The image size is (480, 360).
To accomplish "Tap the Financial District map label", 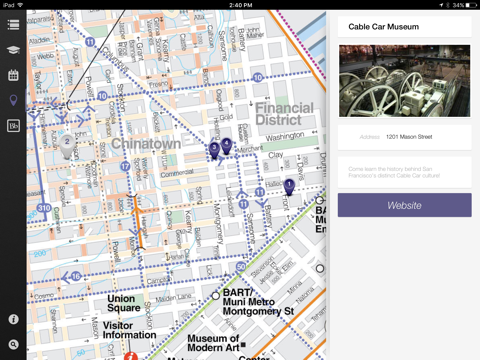I will 284,114.
